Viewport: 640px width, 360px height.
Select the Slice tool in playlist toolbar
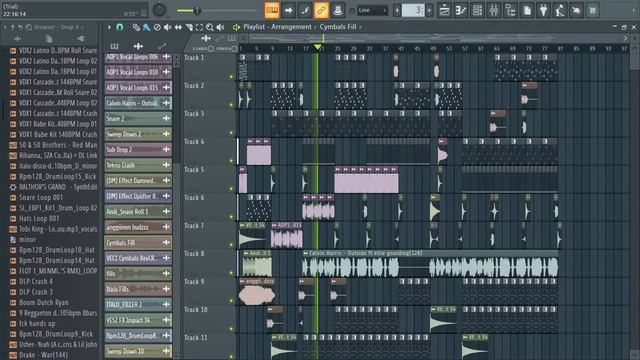[189, 27]
